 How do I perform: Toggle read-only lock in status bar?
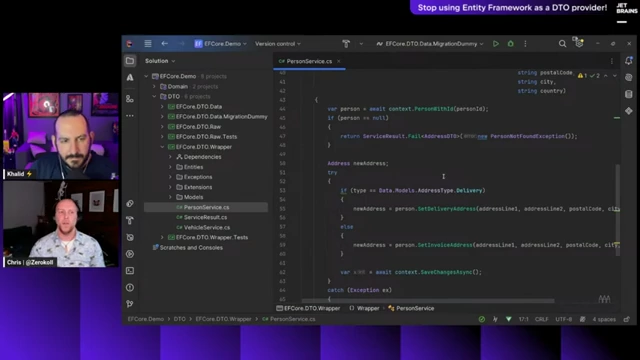tap(627, 319)
